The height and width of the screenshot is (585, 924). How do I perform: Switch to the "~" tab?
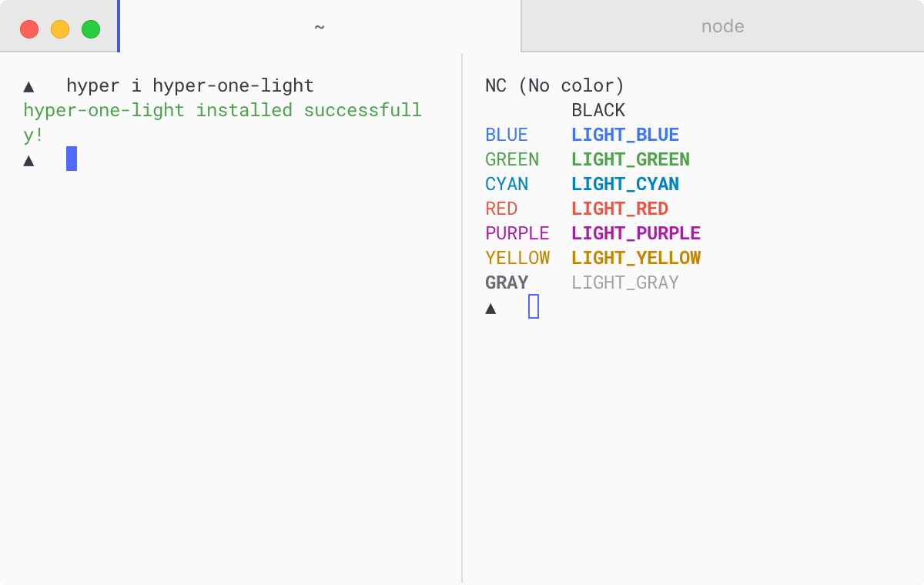click(320, 27)
